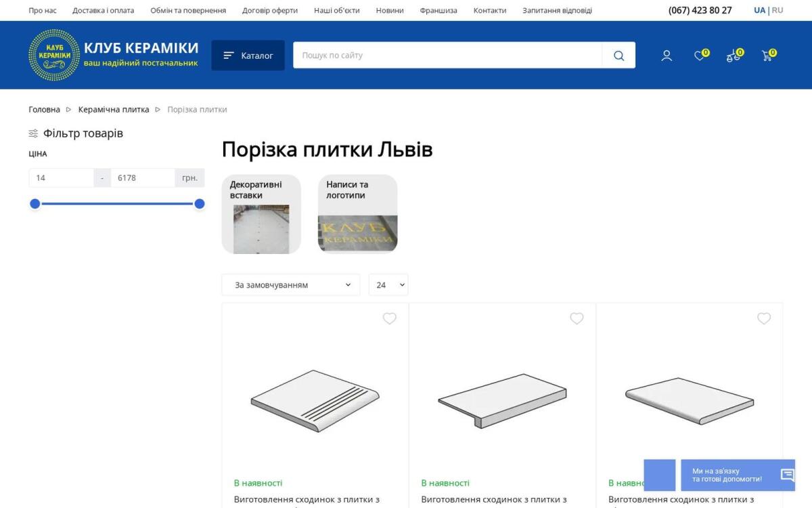
Task: Open the comparison scales icon
Action: (x=734, y=56)
